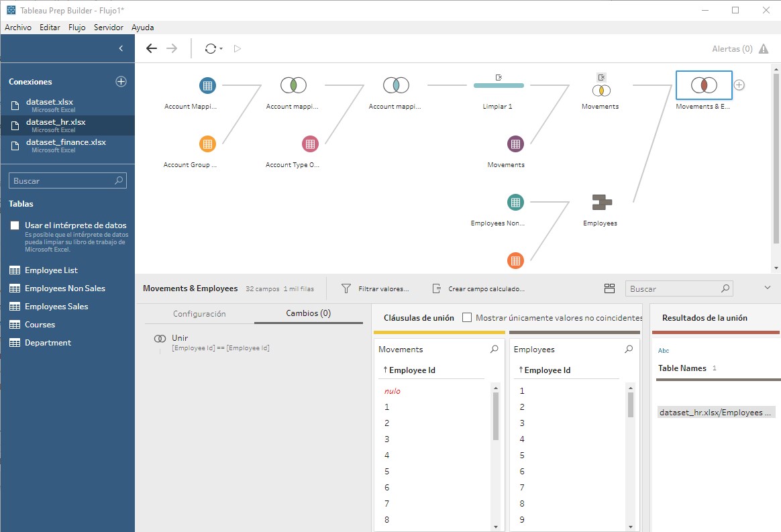Select the blue Account mappi... join step

coord(396,85)
